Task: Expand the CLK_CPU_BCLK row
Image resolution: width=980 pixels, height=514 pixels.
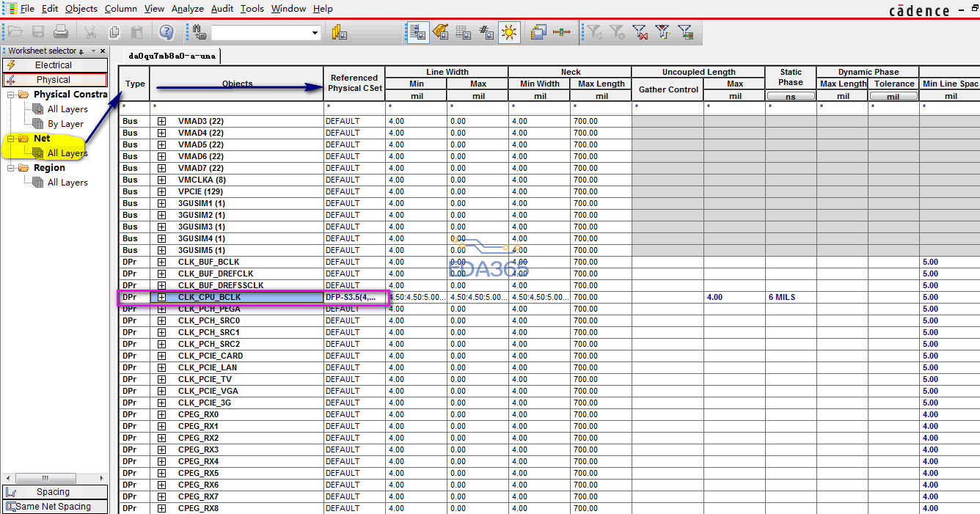Action: [x=161, y=297]
